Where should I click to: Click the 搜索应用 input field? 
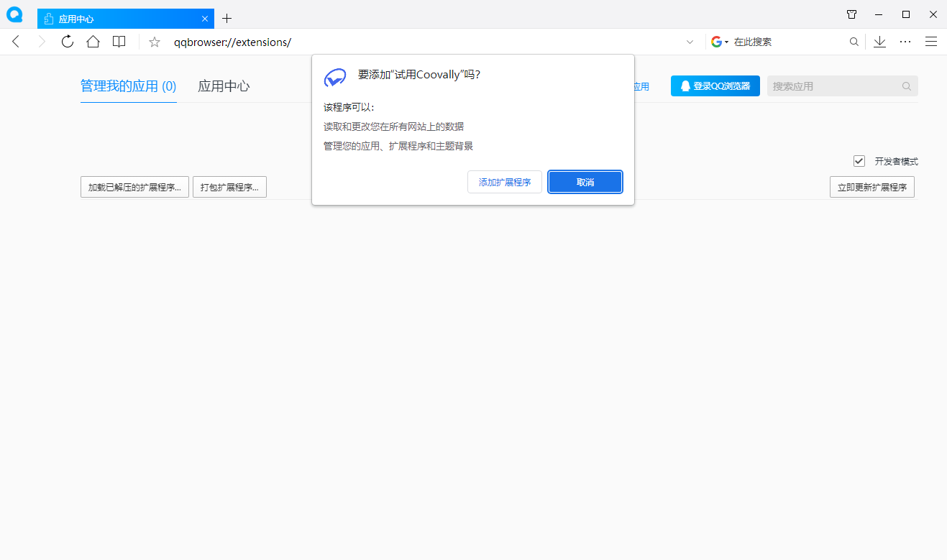[x=843, y=86]
